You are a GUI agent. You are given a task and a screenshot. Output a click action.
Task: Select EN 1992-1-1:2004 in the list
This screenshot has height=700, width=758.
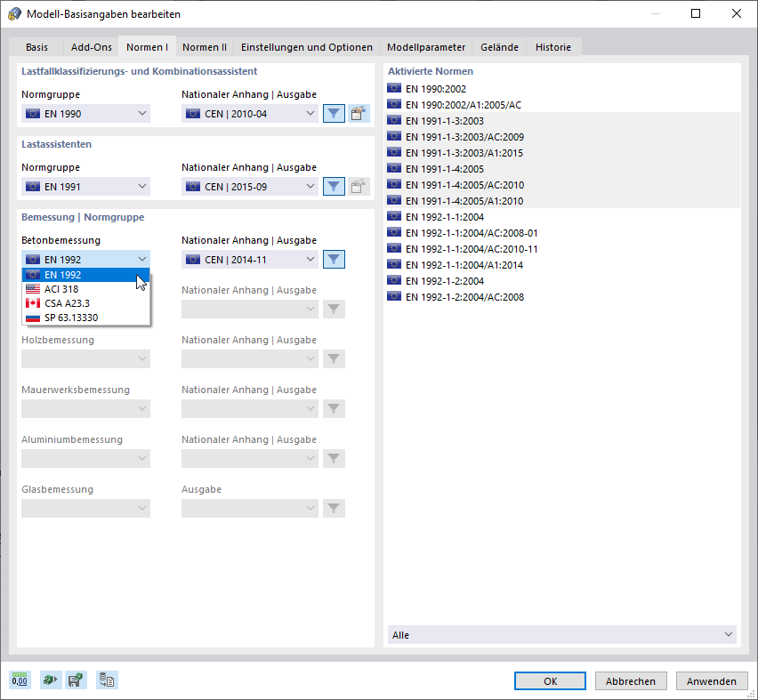point(562,217)
